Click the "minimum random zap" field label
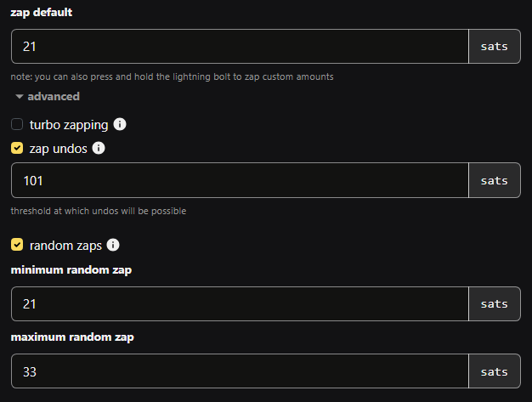Viewport: 532px width, 402px height. point(70,270)
